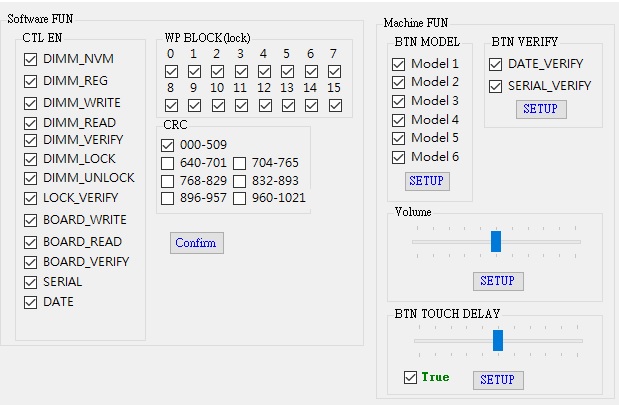The image size is (619, 405).
Task: Toggle the DIMM_WRITE option
Action: coord(31,103)
